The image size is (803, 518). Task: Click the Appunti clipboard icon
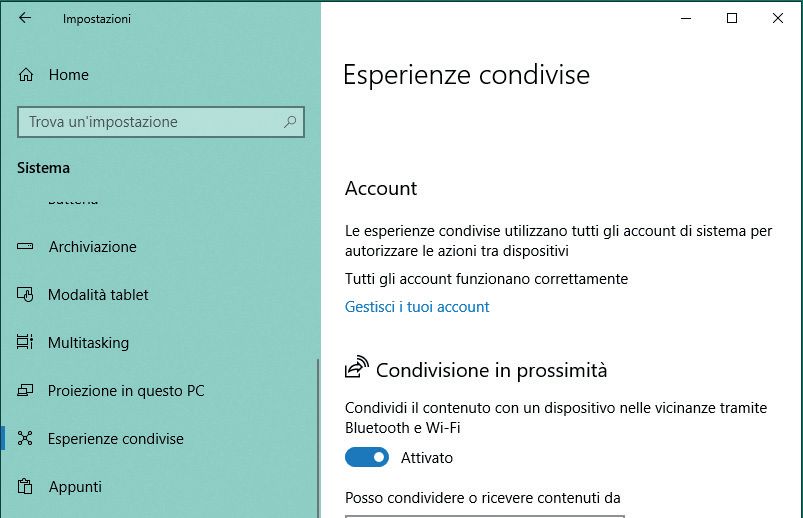point(25,486)
